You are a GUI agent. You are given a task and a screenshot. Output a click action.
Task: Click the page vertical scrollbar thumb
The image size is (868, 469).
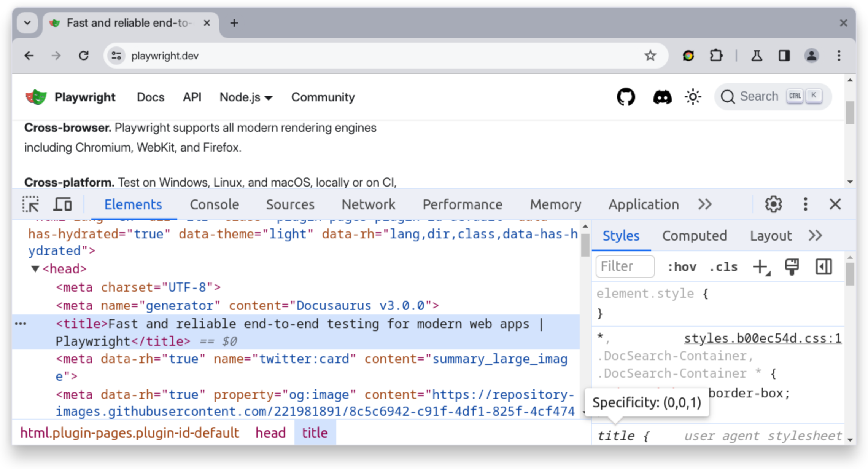coord(850,113)
